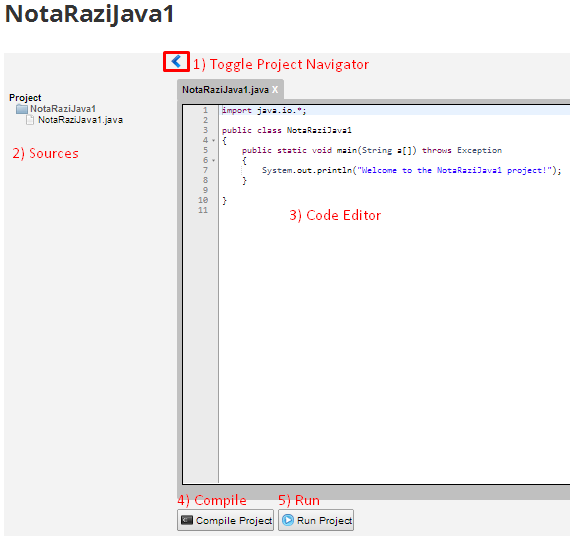Viewport: 570px width, 536px height.
Task: Place cursor on the import java.io line
Action: pyautogui.click(x=264, y=111)
